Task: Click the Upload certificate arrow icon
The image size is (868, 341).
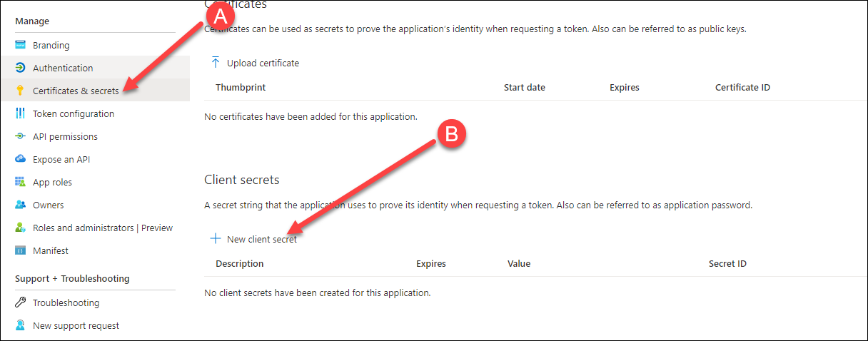Action: (216, 63)
